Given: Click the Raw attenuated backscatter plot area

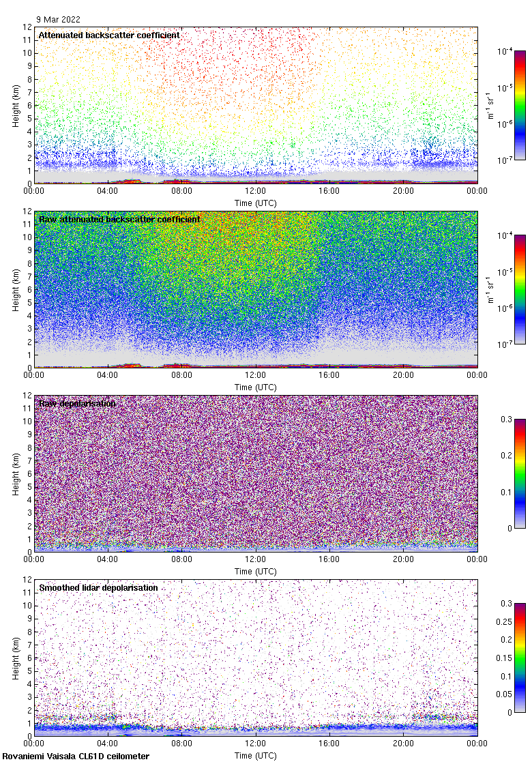Looking at the screenshot, I should 255,289.
